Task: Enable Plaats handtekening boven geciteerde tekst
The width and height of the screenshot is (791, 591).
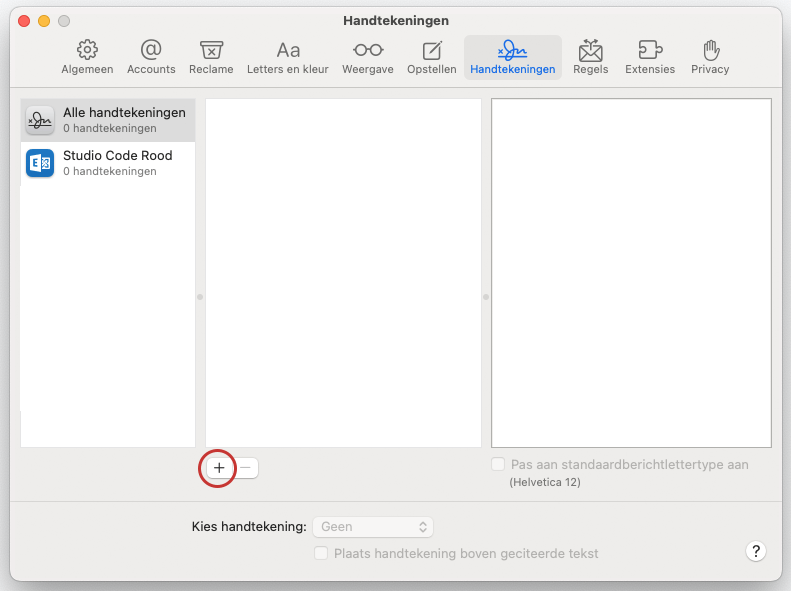Action: 321,553
